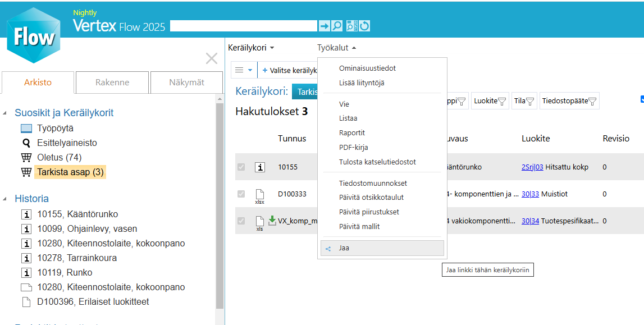Click the filter funnel on Tiedostopääte

point(592,102)
